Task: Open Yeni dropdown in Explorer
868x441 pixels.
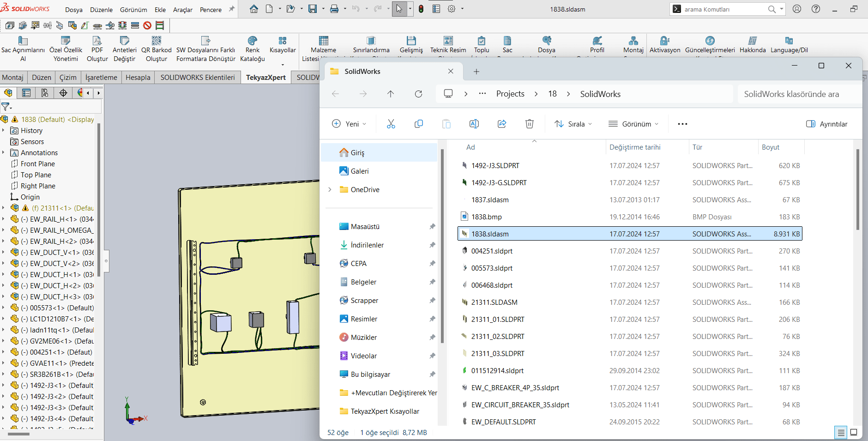Action: click(349, 124)
